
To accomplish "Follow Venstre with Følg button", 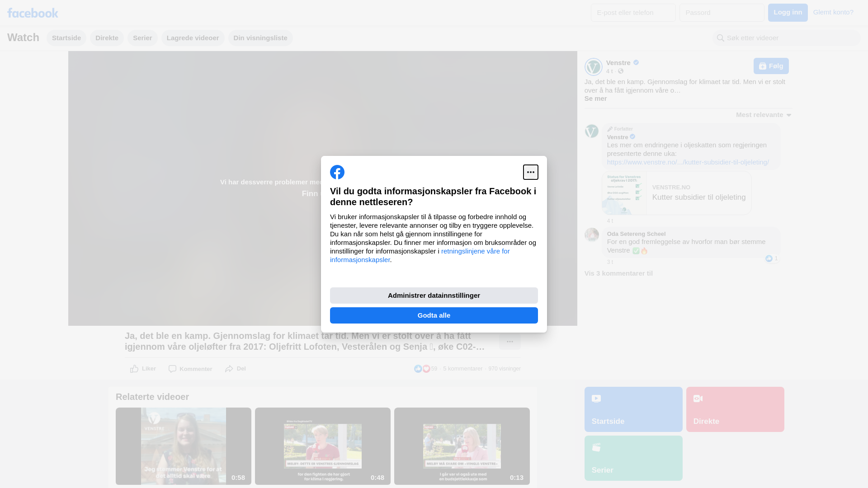I will click(x=771, y=66).
